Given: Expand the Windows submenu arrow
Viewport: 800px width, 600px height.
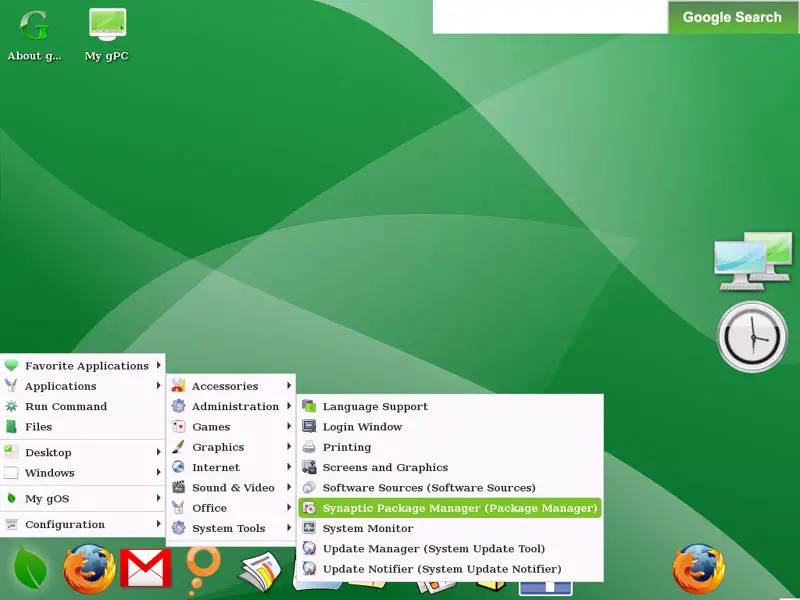Looking at the screenshot, I should pyautogui.click(x=159, y=472).
